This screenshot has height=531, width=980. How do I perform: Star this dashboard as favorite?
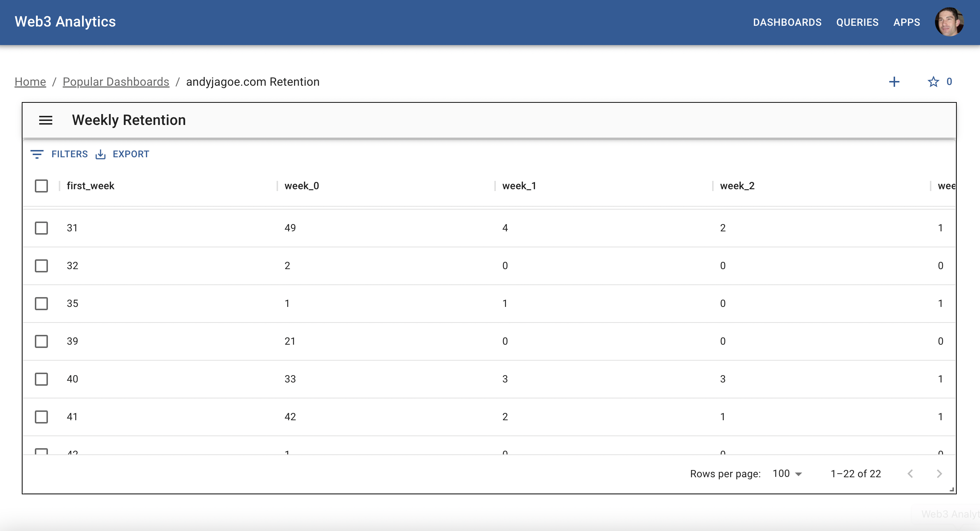click(x=933, y=81)
